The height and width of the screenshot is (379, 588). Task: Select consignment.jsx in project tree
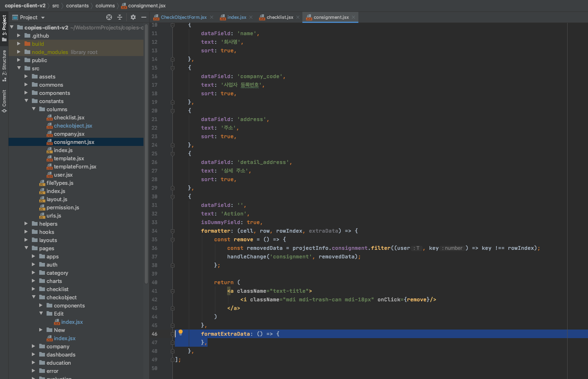pyautogui.click(x=74, y=142)
